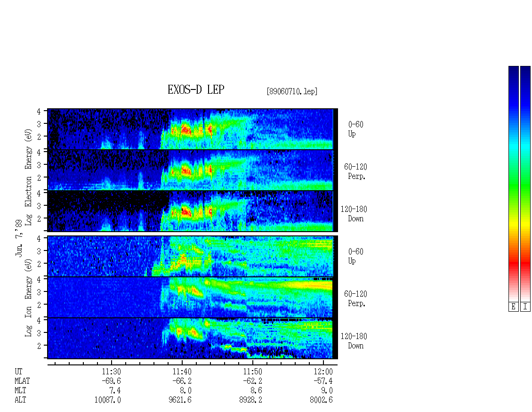
Task: Click the Log Ion Energy (eV) axis label
Action: [28, 298]
